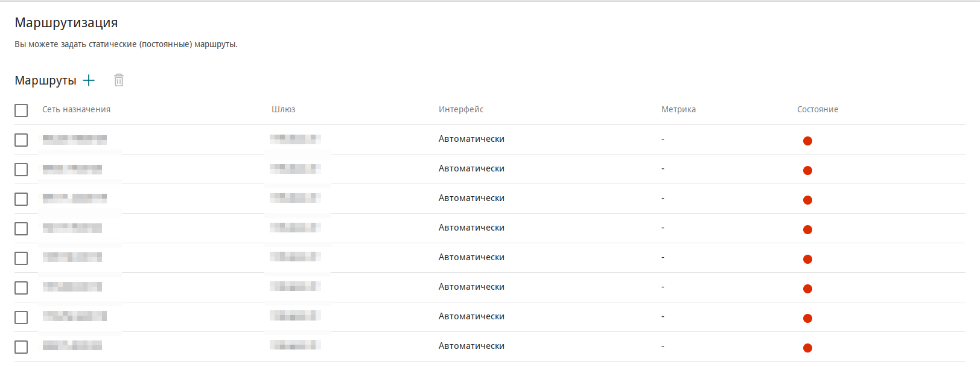Image resolution: width=980 pixels, height=367 pixels.
Task: Click the red status dot in first row
Action: point(807,141)
